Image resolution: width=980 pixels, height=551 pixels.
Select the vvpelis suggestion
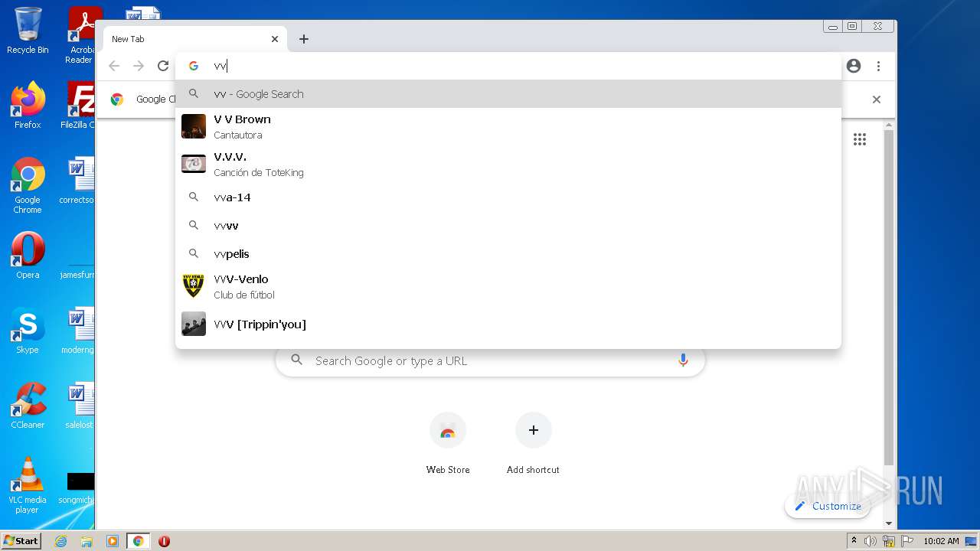[508, 254]
